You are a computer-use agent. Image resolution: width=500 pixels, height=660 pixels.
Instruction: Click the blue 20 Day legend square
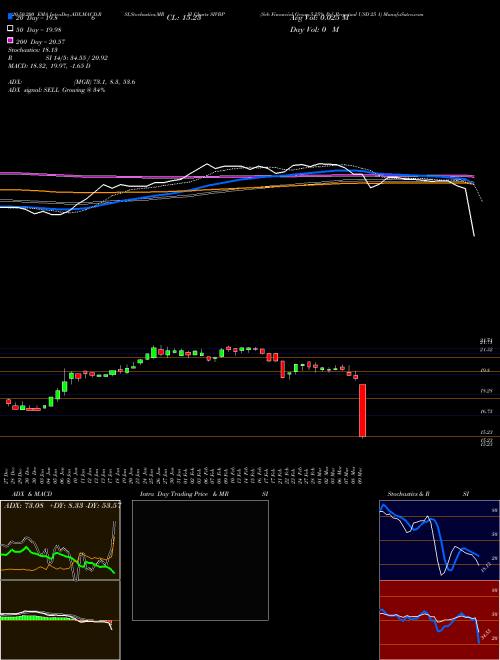tap(11, 16)
